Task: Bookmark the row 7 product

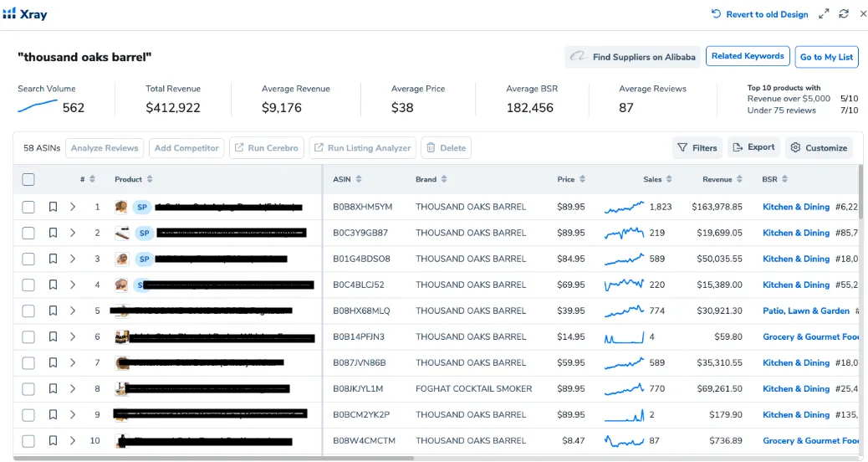Action: tap(53, 363)
